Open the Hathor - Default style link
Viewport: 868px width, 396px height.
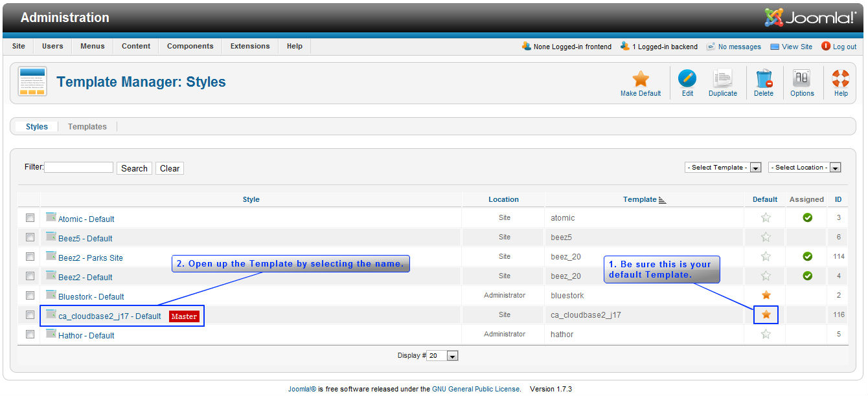[86, 336]
